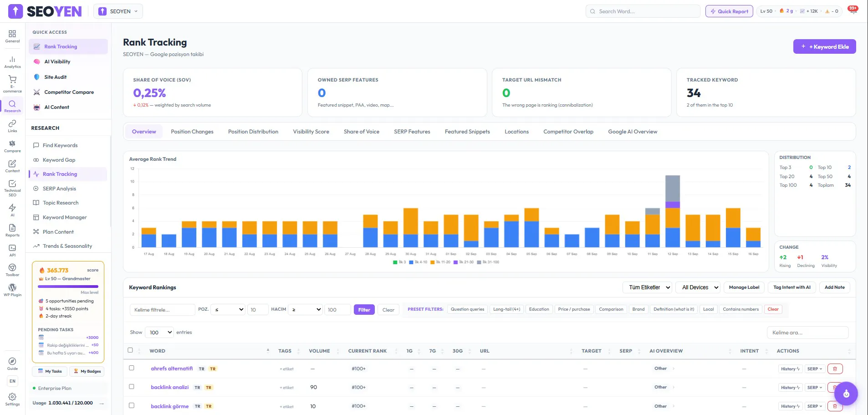The height and width of the screenshot is (415, 868).
Task: Open Site Audit from Quick Access
Action: 68,77
